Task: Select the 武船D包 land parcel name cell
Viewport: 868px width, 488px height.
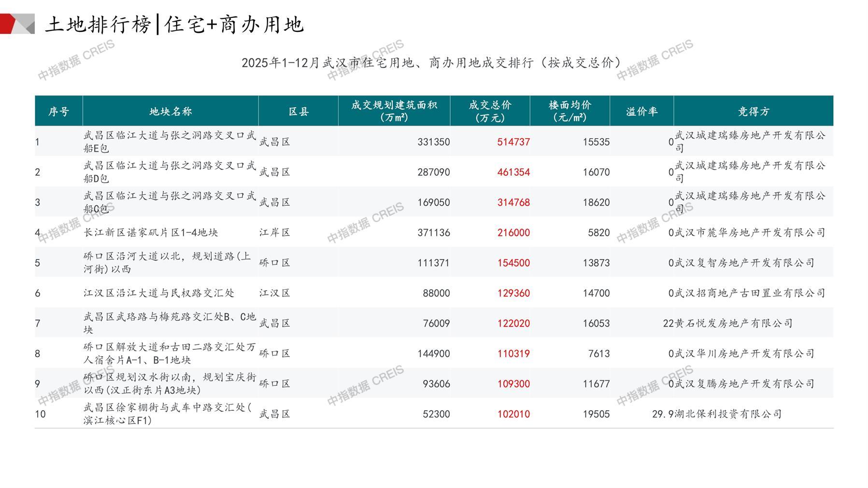Action: tap(170, 172)
